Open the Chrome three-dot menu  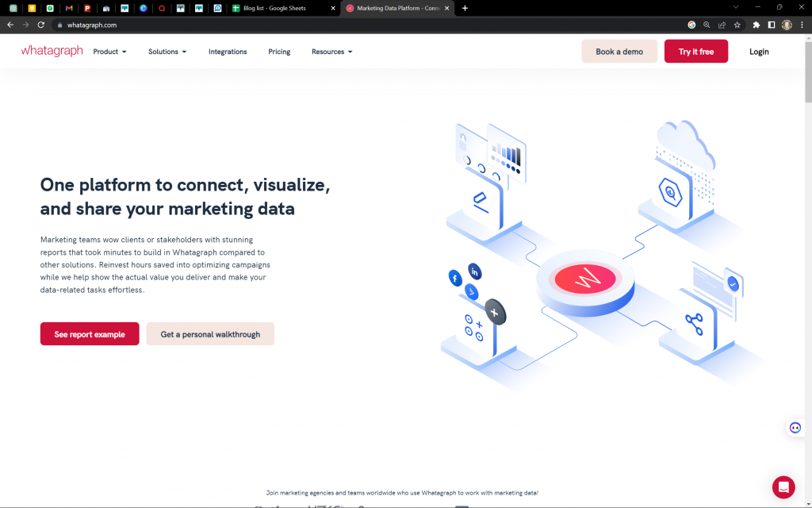point(802,25)
